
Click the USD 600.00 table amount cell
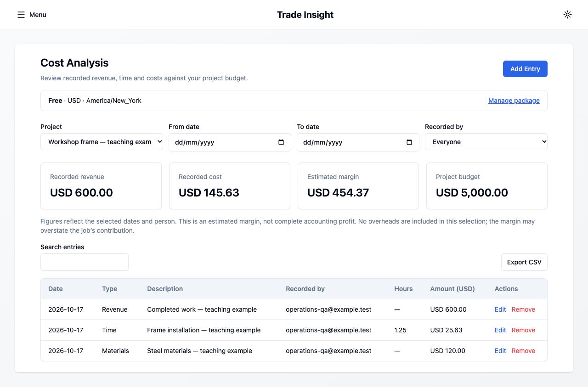click(x=448, y=309)
